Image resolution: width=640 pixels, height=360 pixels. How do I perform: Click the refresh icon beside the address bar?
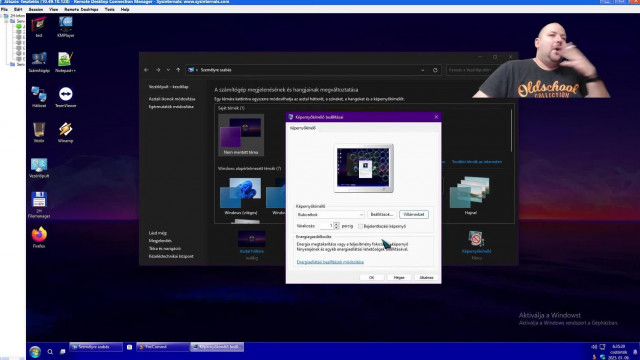pos(435,70)
